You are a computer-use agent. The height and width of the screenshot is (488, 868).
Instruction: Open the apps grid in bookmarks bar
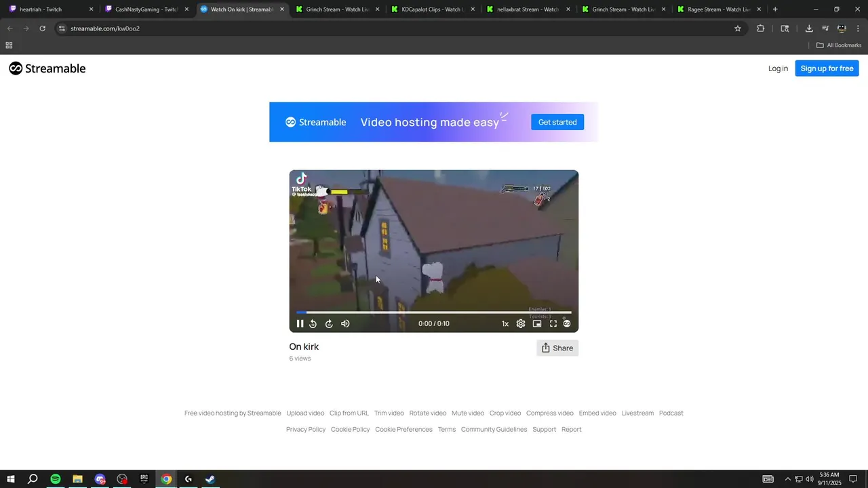[x=9, y=45]
